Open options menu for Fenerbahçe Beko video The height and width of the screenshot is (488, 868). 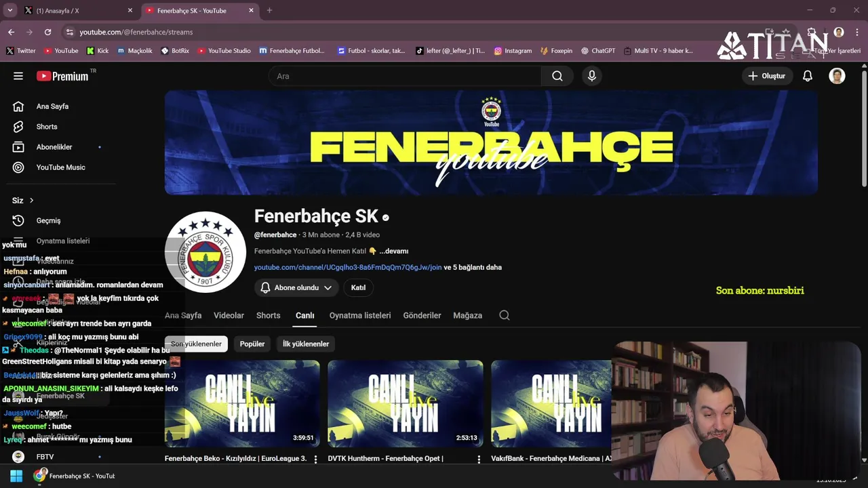pyautogui.click(x=315, y=459)
